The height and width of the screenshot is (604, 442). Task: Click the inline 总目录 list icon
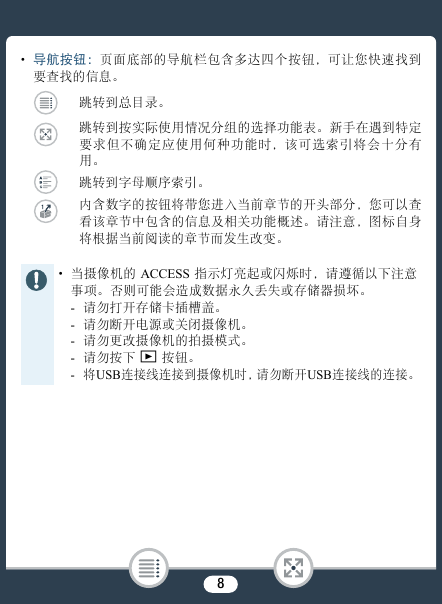[x=45, y=102]
